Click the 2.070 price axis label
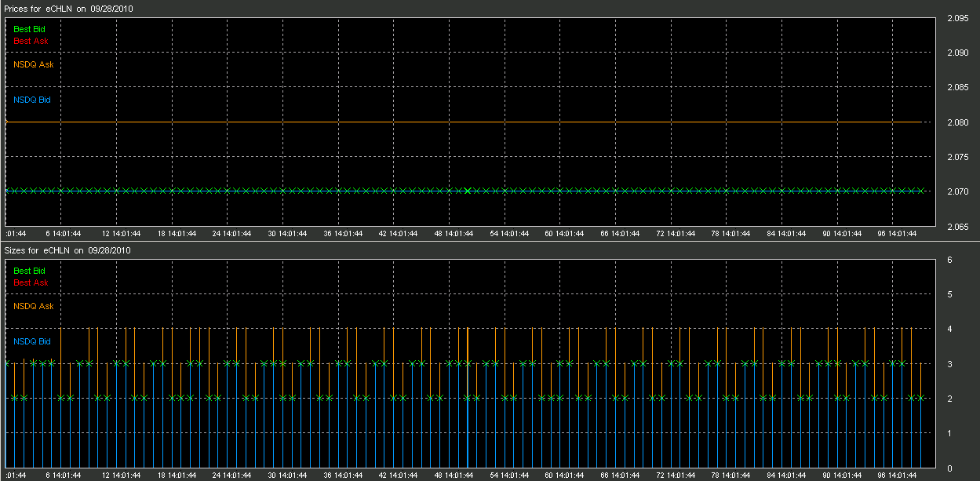 pos(958,191)
